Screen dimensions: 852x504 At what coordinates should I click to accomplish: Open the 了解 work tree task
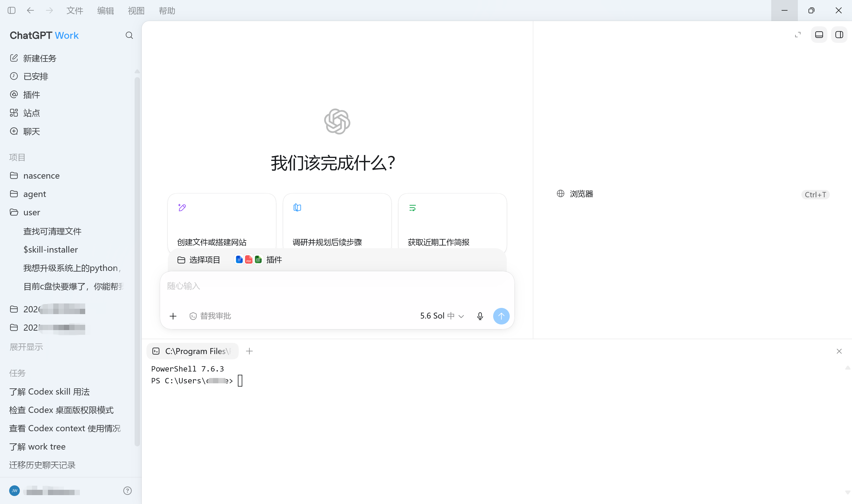click(x=37, y=447)
